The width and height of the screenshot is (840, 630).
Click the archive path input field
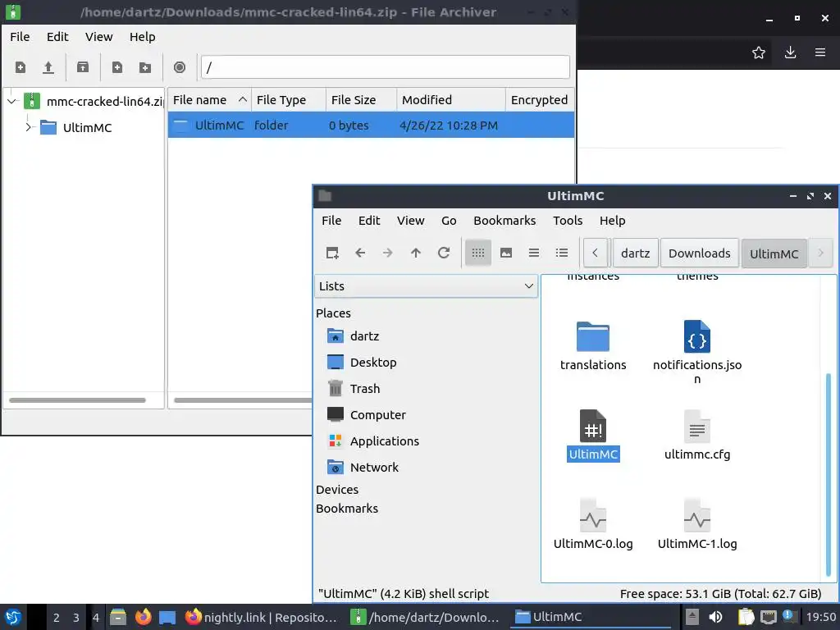coord(386,67)
